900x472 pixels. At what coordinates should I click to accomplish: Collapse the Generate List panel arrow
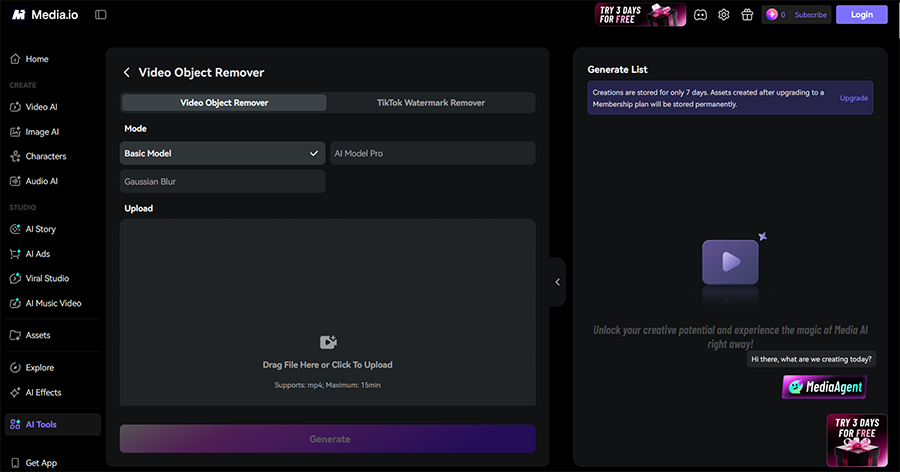[557, 282]
